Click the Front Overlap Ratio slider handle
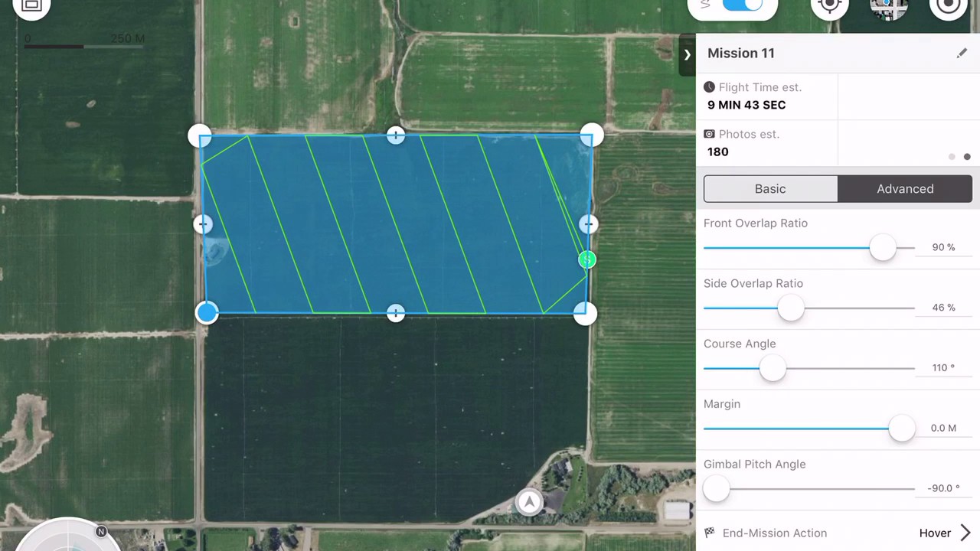 [x=883, y=247]
